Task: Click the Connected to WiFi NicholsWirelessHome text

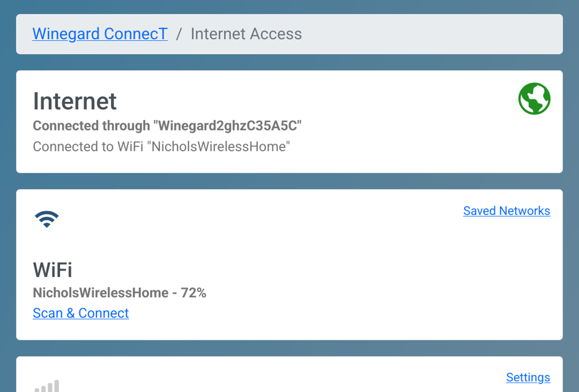Action: [161, 147]
